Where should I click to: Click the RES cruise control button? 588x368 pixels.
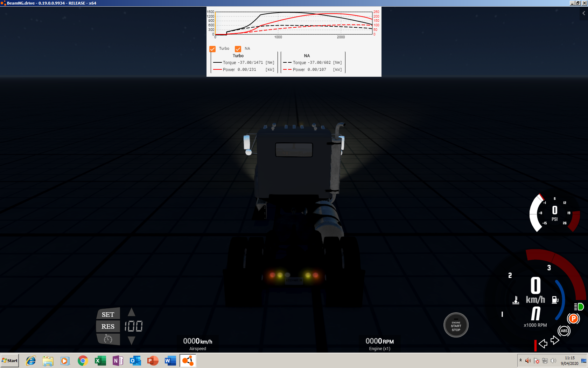[108, 326]
